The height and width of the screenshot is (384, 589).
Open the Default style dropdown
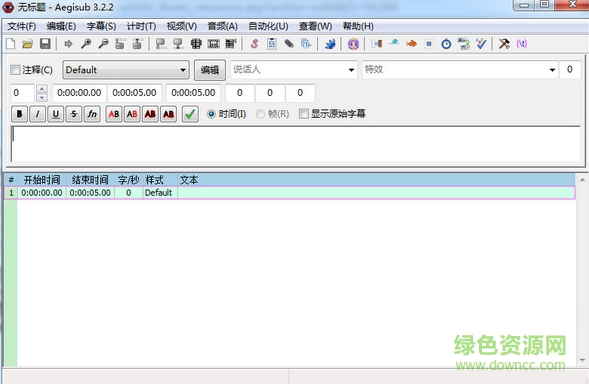click(126, 70)
